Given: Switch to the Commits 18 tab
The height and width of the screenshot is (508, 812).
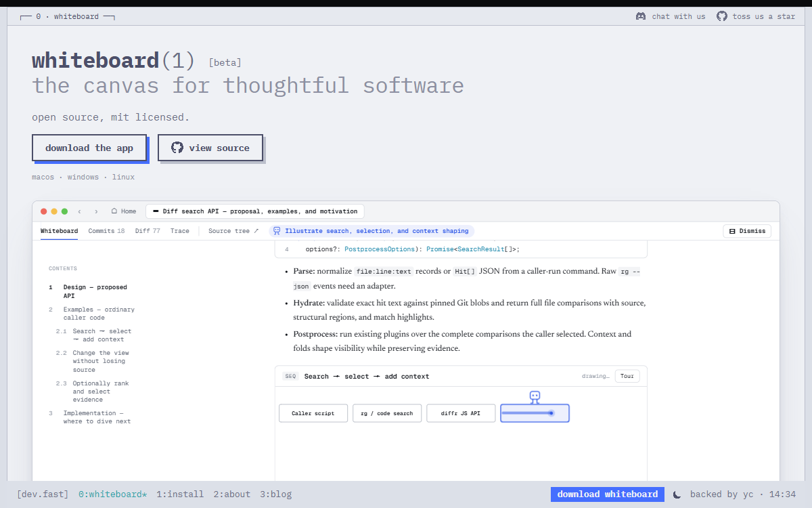Looking at the screenshot, I should point(106,231).
